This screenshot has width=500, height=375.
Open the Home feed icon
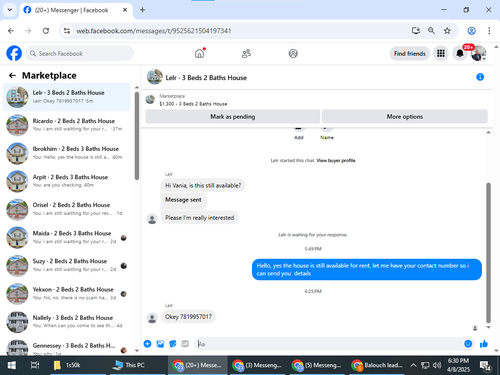click(x=199, y=53)
